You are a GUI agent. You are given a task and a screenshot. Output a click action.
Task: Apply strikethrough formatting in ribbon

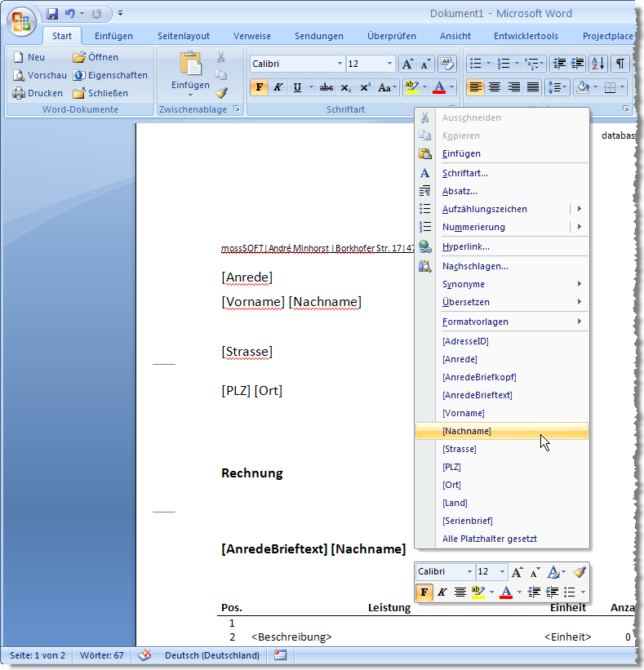[326, 87]
